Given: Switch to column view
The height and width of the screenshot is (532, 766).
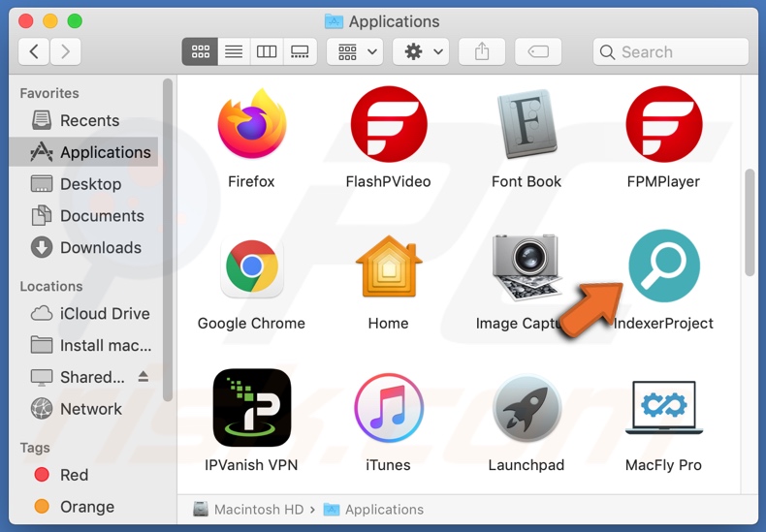Looking at the screenshot, I should tap(267, 51).
